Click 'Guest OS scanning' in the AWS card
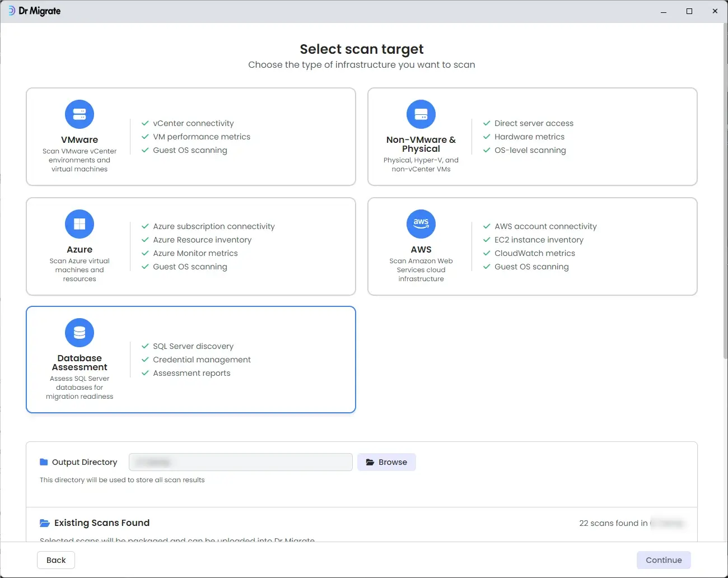 click(x=531, y=267)
